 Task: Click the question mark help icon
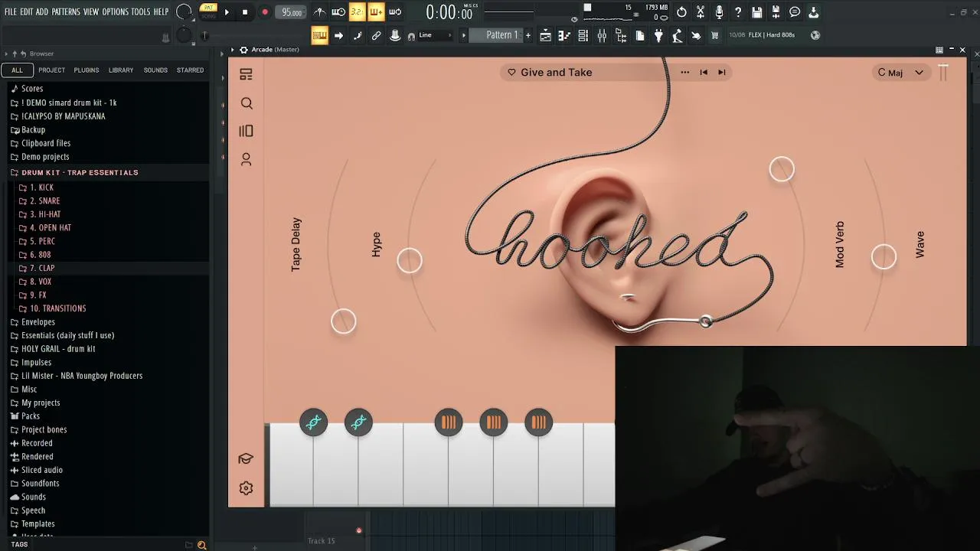(x=738, y=12)
